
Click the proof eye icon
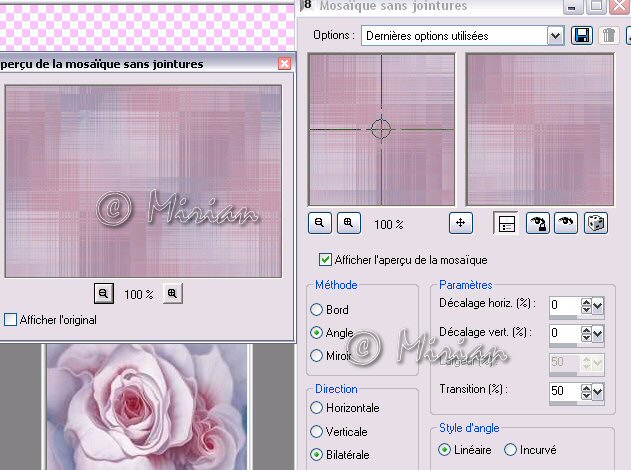click(565, 224)
